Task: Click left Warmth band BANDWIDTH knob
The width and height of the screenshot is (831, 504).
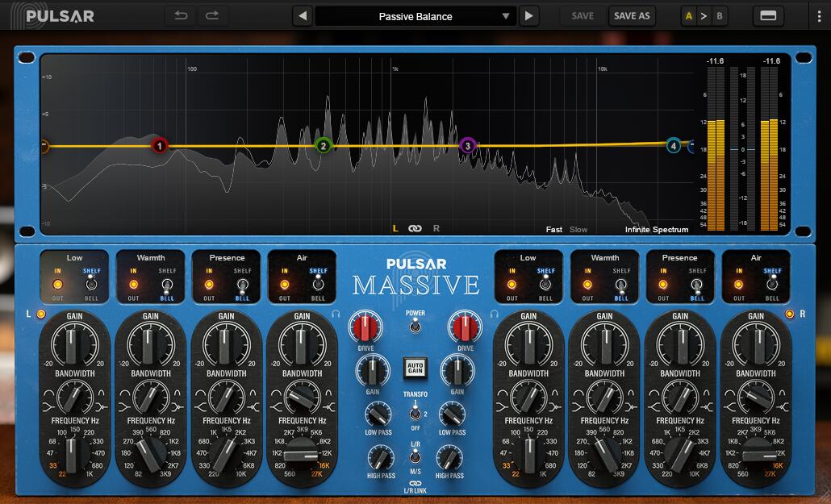Action: coord(151,397)
